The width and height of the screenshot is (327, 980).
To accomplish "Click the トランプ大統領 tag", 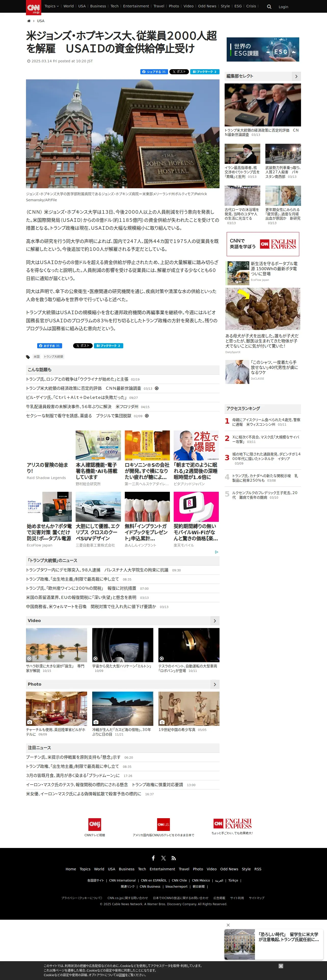I will pos(53,357).
